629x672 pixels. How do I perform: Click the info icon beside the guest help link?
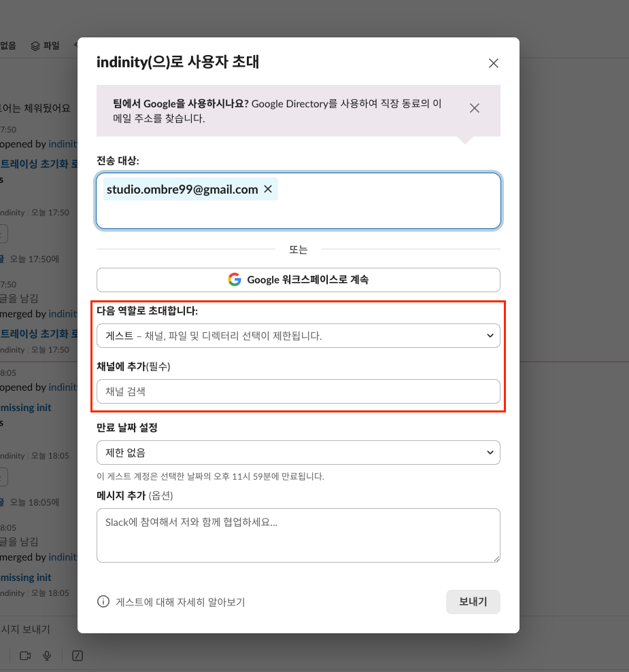point(103,602)
